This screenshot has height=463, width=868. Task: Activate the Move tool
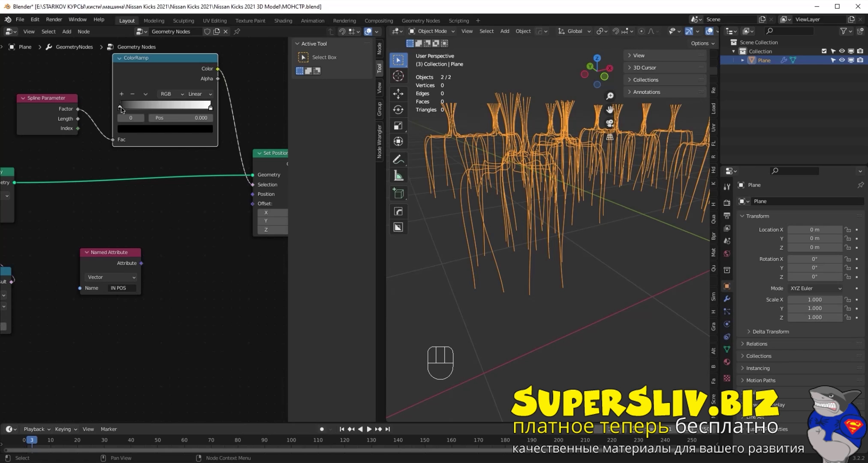(398, 93)
